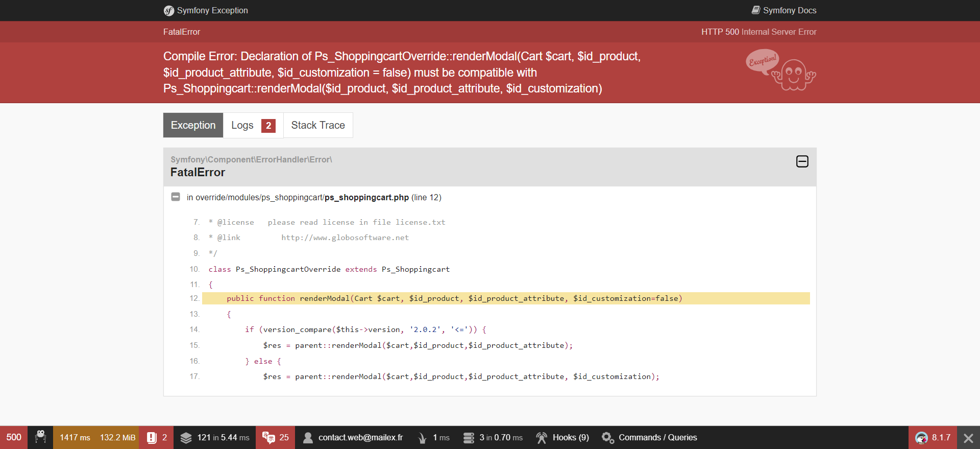Open the database queries icon panel

tap(469, 438)
